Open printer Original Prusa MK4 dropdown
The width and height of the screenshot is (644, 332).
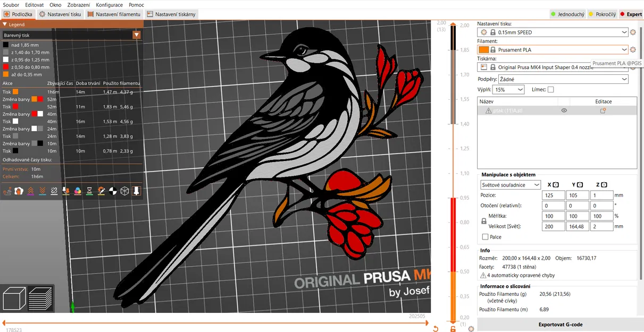[553, 67]
